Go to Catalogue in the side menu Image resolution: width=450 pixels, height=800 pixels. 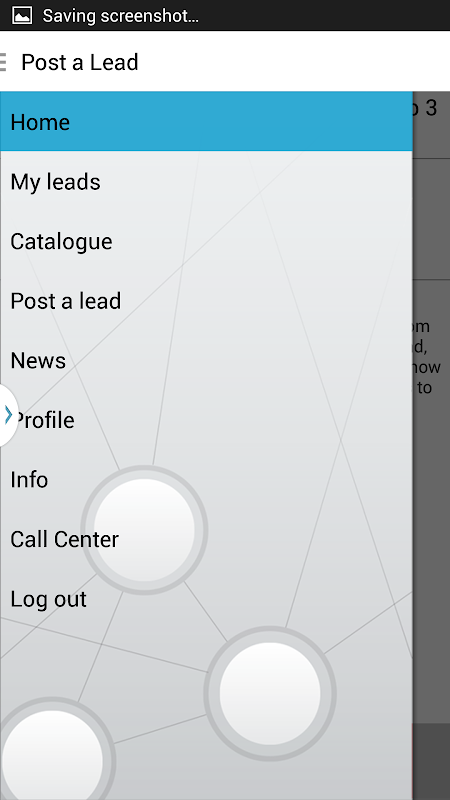pos(206,241)
